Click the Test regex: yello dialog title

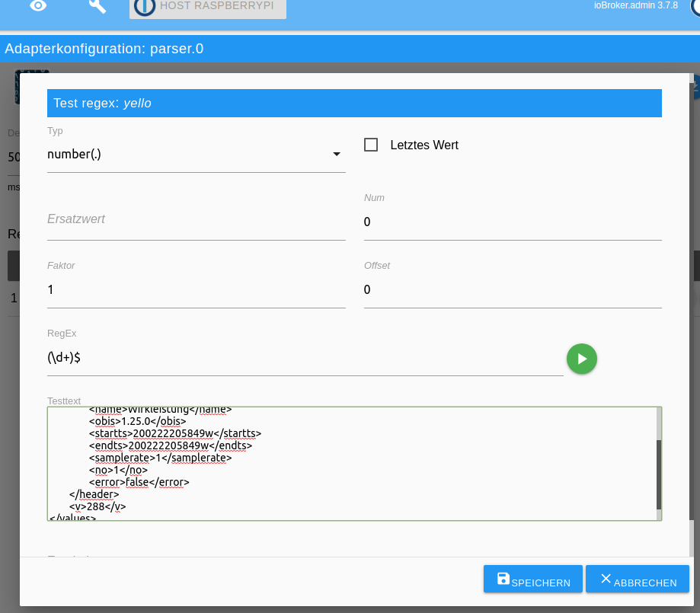click(102, 103)
